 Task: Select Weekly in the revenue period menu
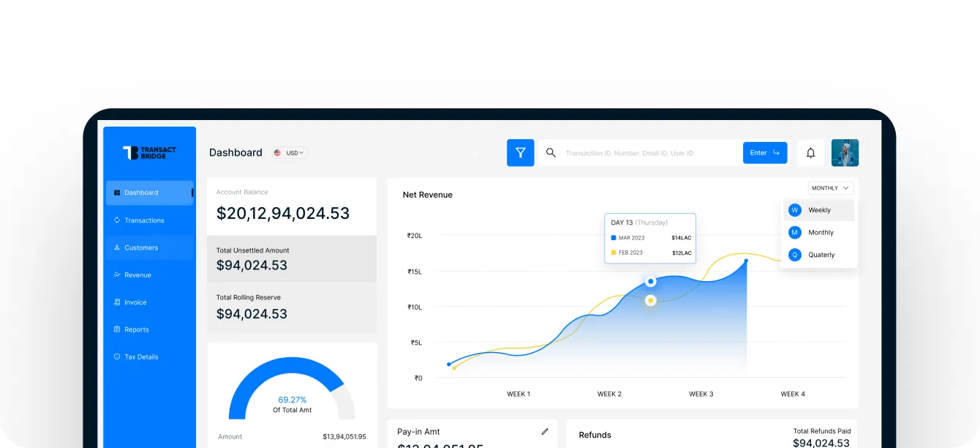coord(821,209)
